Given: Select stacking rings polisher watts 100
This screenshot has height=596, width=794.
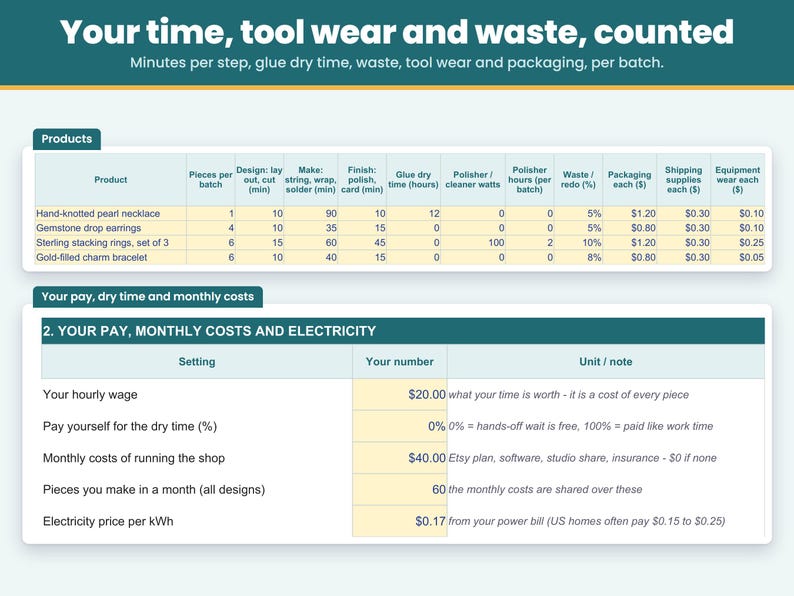Looking at the screenshot, I should [x=473, y=243].
